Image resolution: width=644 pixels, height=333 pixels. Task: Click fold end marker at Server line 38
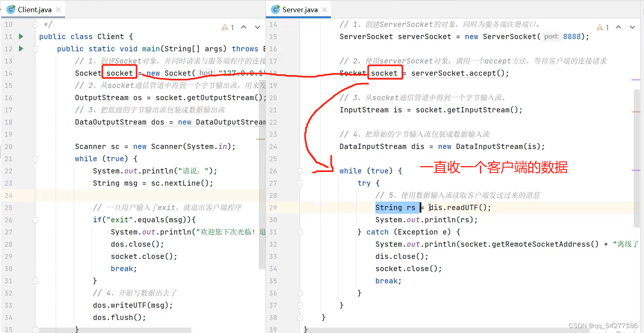(x=300, y=317)
